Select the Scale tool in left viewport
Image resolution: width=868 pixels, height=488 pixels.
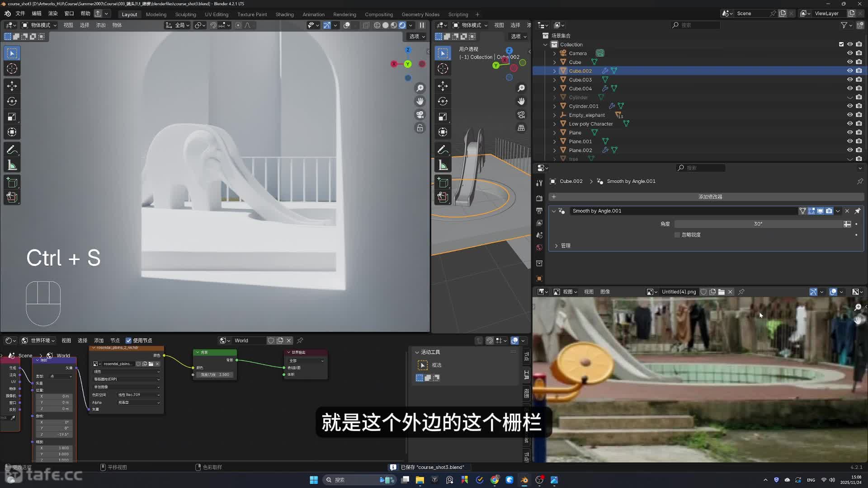click(x=12, y=117)
